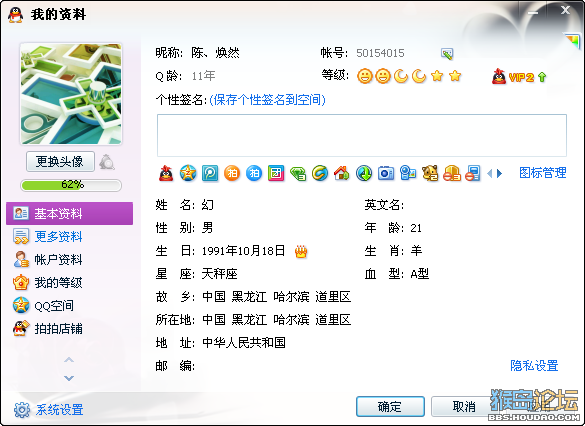The image size is (585, 426).
Task: Click the system settings gear icon
Action: (22, 410)
